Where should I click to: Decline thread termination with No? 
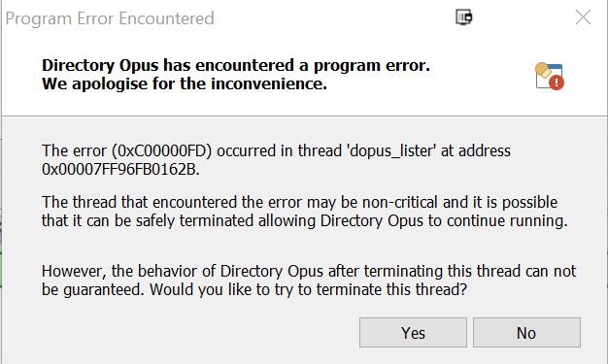526,333
